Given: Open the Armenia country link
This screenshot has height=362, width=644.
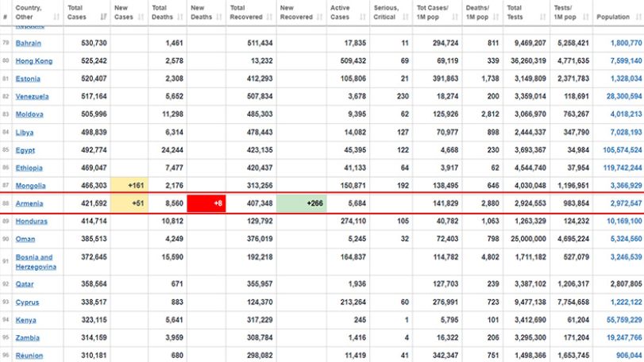Looking at the screenshot, I should click(29, 203).
